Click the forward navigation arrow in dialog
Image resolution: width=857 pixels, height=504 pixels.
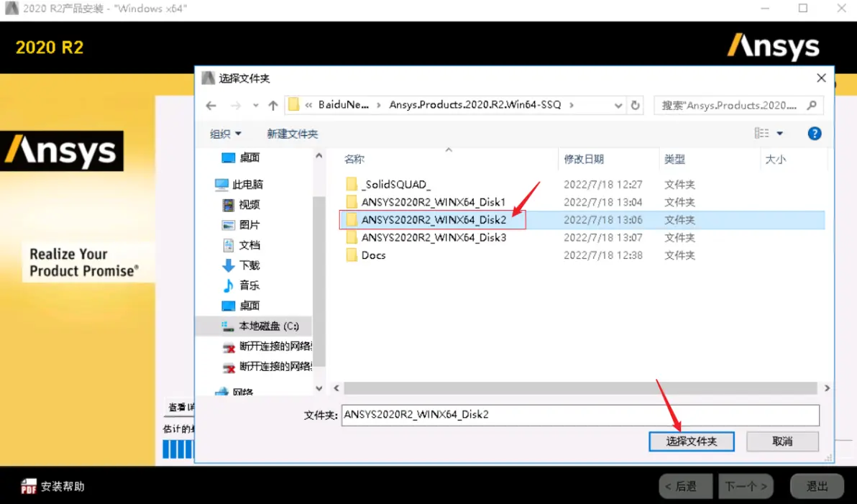(x=236, y=106)
